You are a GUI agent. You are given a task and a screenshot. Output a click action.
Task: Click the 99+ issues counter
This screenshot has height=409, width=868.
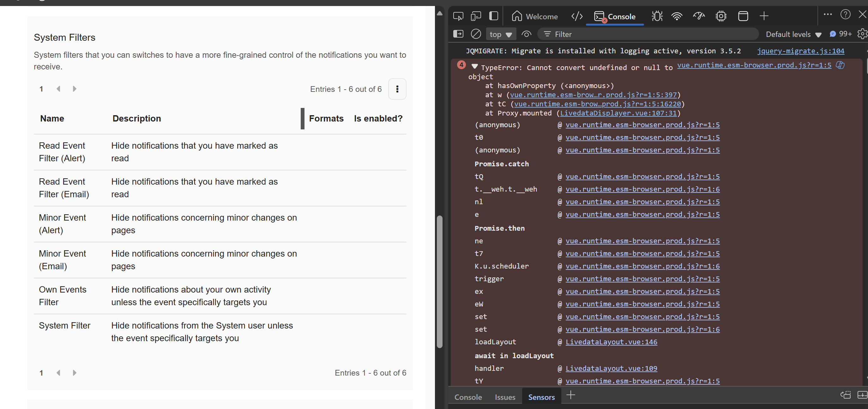841,34
